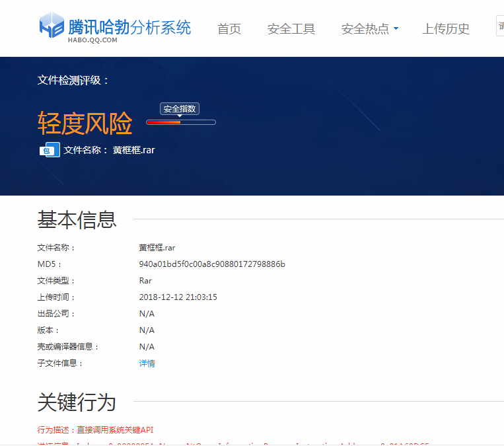Viewport: 504px width, 446px height.
Task: Click the search field at top right
Action: [x=500, y=26]
